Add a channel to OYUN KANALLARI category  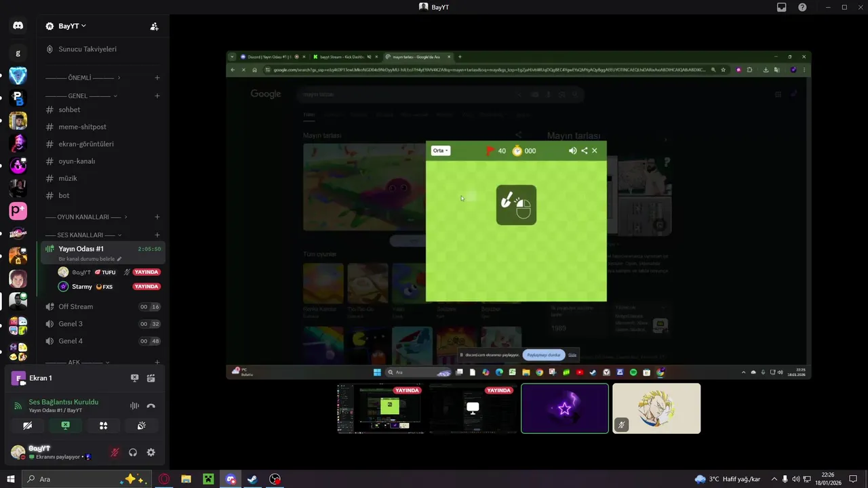pyautogui.click(x=157, y=217)
